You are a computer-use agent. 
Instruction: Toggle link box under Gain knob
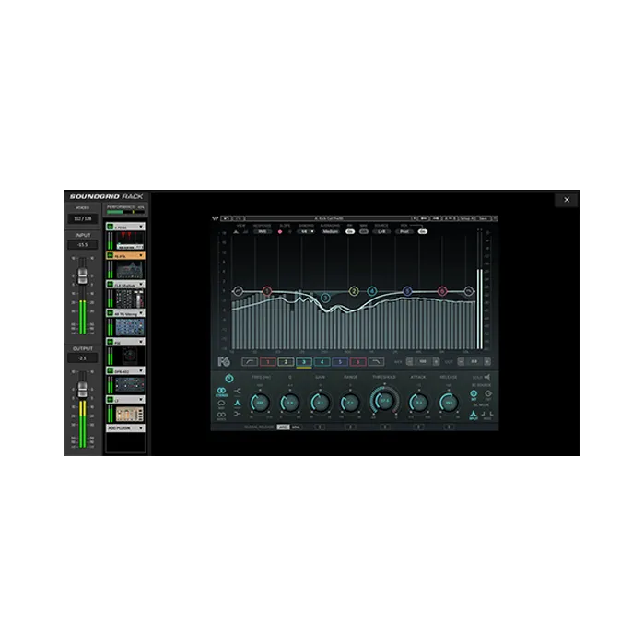(320, 427)
